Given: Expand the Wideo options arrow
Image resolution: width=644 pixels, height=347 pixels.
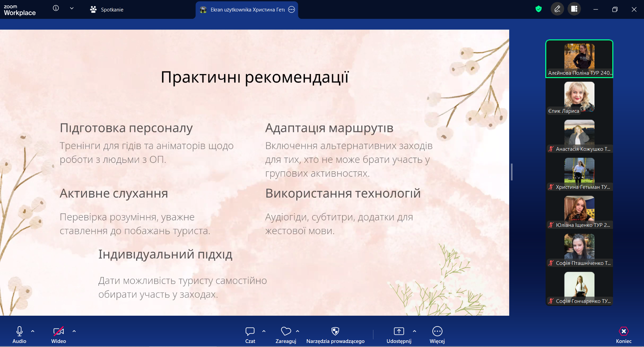Looking at the screenshot, I should tap(74, 331).
